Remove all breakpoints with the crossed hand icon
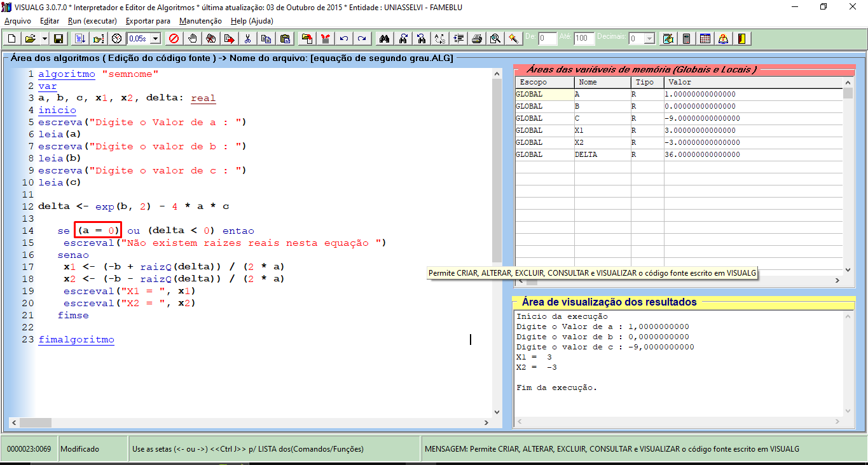Image resolution: width=868 pixels, height=465 pixels. [210, 39]
